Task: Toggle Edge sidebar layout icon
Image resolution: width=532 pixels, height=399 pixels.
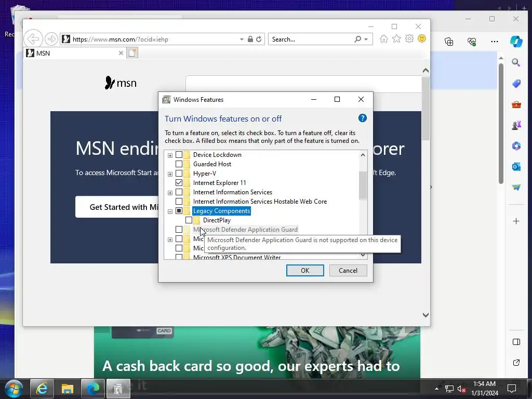Action: click(516, 342)
